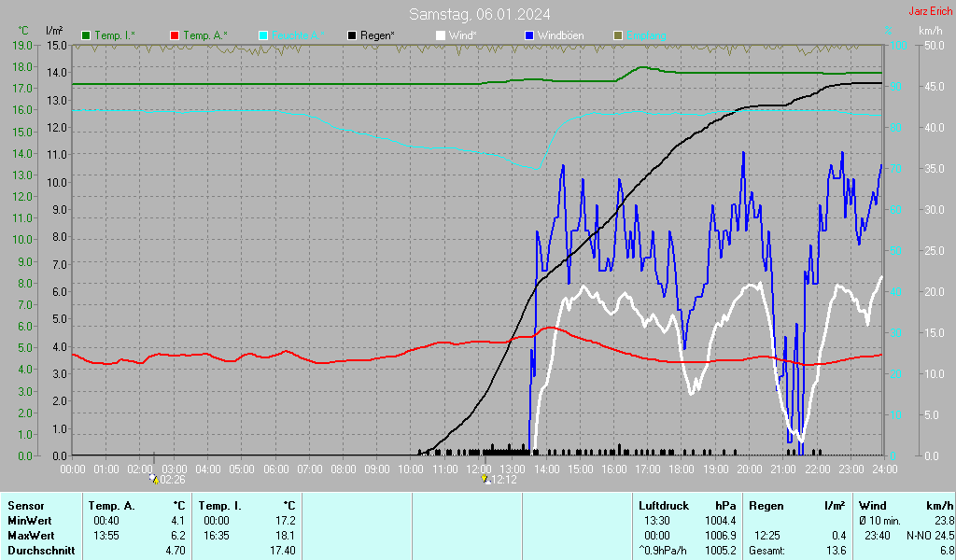Click the green Temp. I. legend square

point(87,35)
